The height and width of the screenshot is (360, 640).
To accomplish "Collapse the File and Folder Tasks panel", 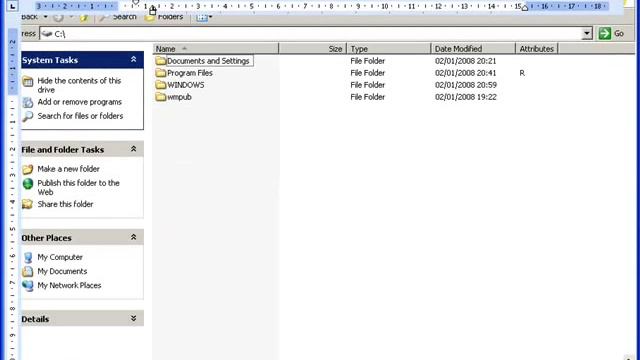I will 133,149.
